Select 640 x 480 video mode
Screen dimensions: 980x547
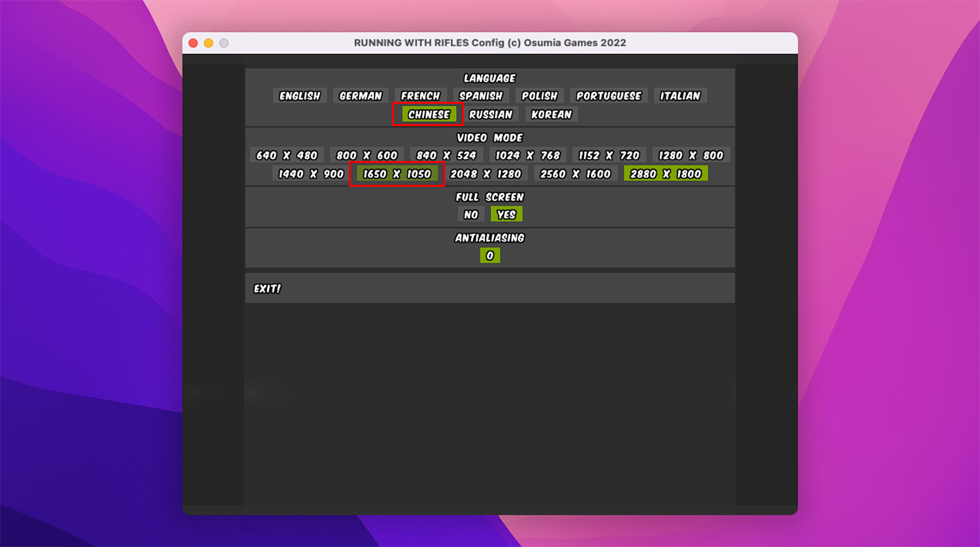(x=287, y=155)
